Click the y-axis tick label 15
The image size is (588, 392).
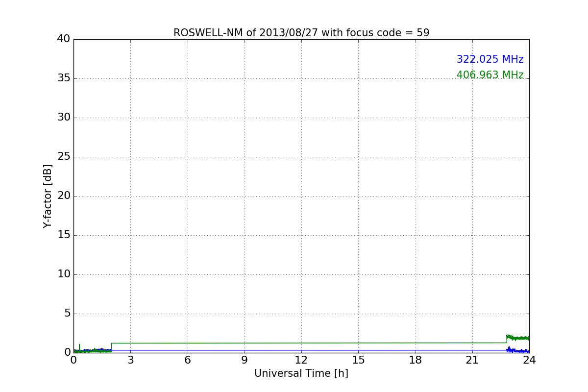[x=64, y=235]
